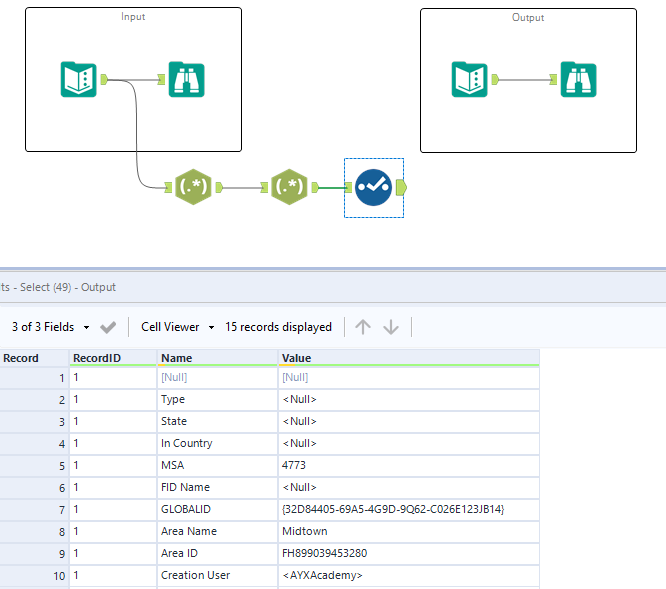Viewport: 666px width, 589px height.
Task: Click the Input container title
Action: click(133, 17)
